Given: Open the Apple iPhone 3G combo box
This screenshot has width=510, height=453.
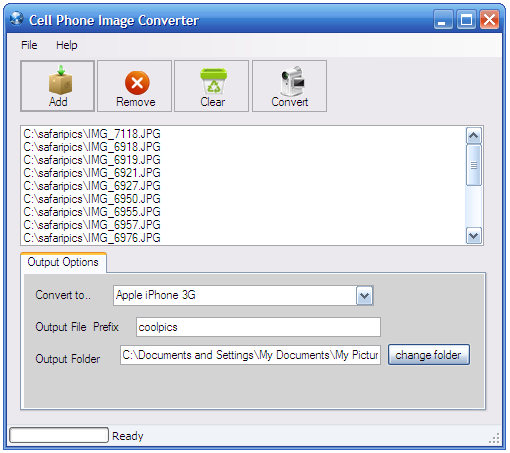Looking at the screenshot, I should point(243,295).
